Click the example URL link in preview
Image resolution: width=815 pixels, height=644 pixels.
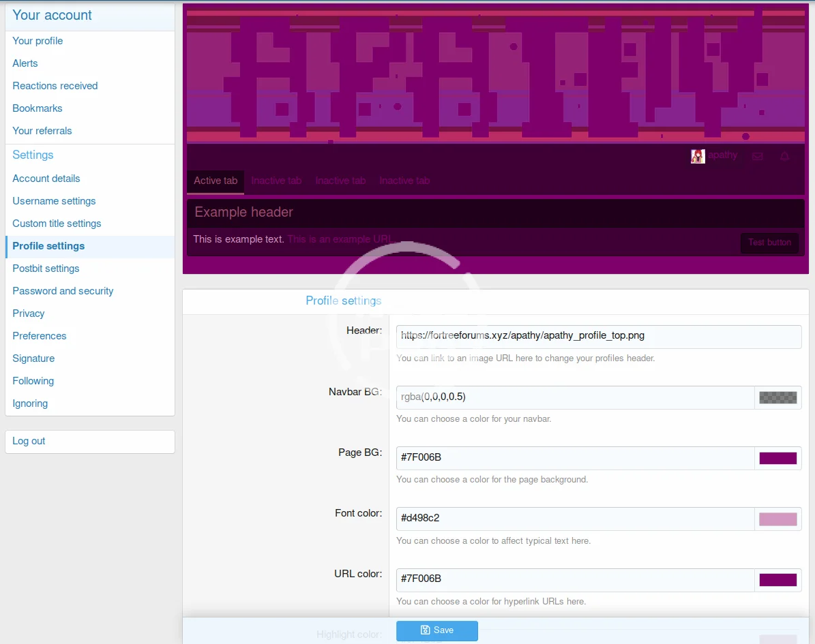pos(339,239)
